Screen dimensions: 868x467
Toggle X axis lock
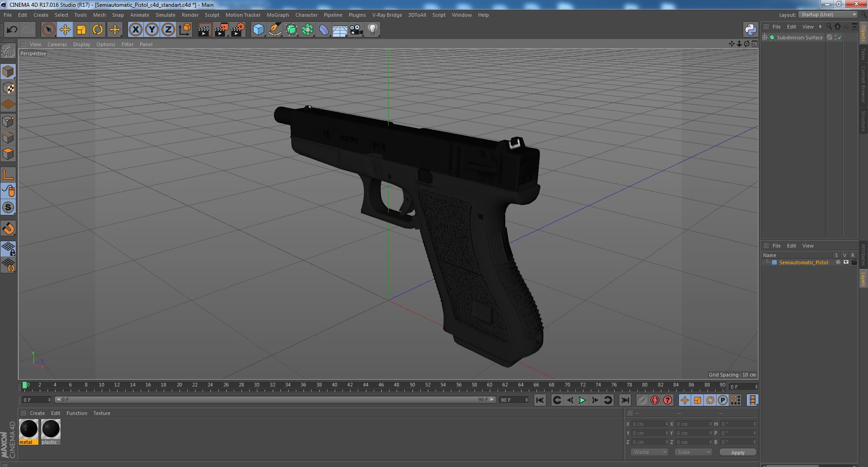[135, 30]
